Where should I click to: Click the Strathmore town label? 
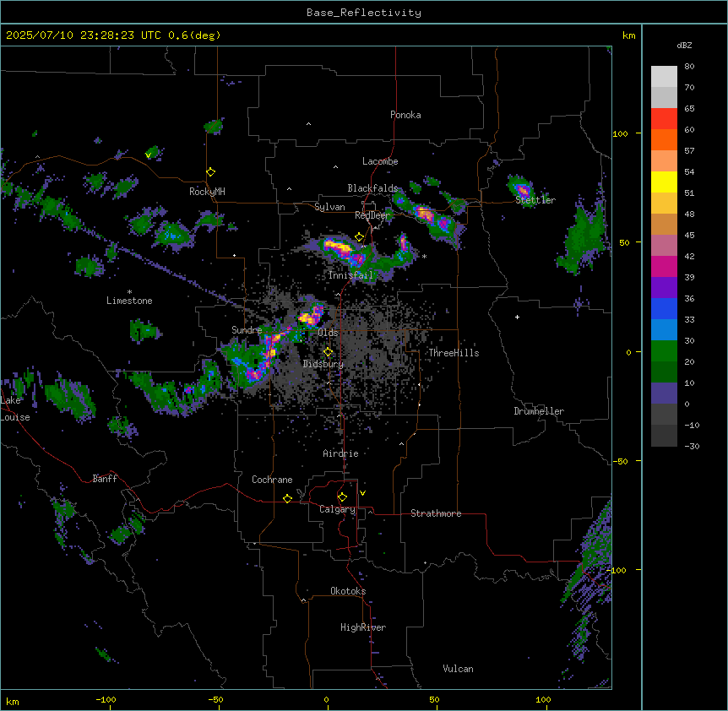click(x=436, y=513)
